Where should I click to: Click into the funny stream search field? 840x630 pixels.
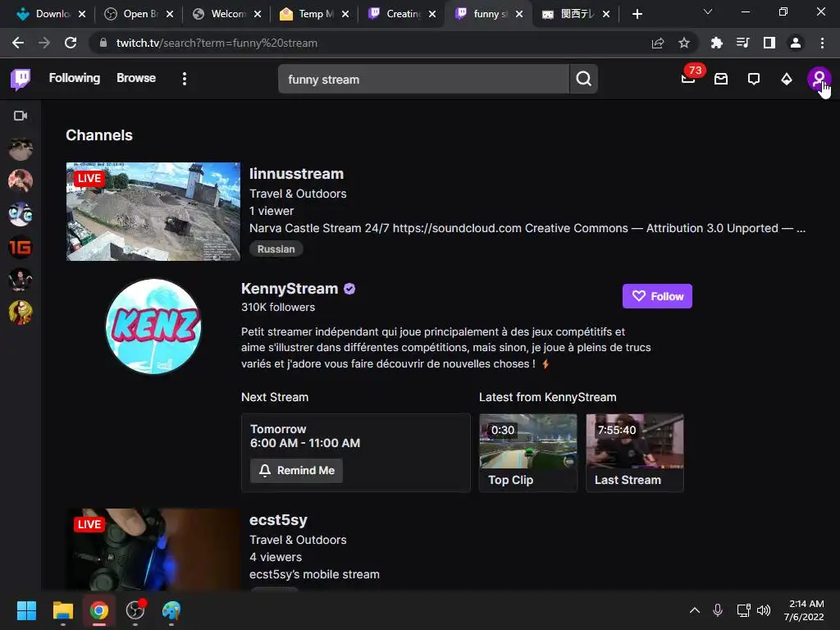[x=423, y=80]
